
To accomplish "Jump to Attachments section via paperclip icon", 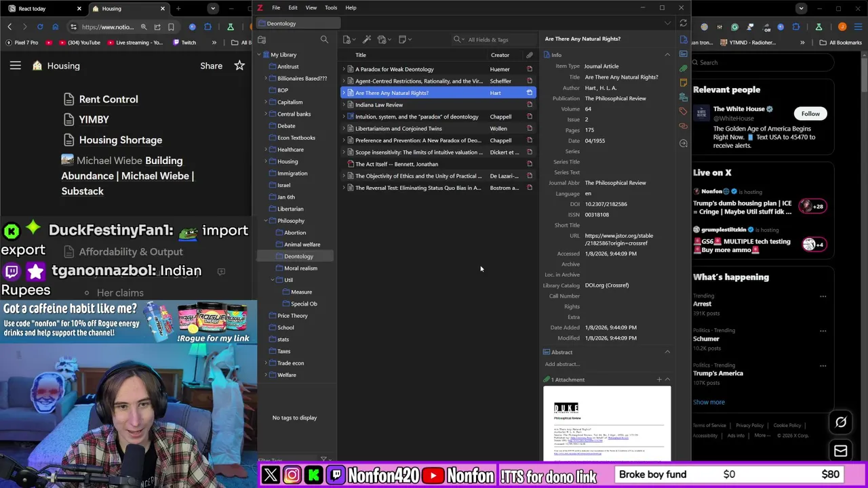I will tap(683, 68).
